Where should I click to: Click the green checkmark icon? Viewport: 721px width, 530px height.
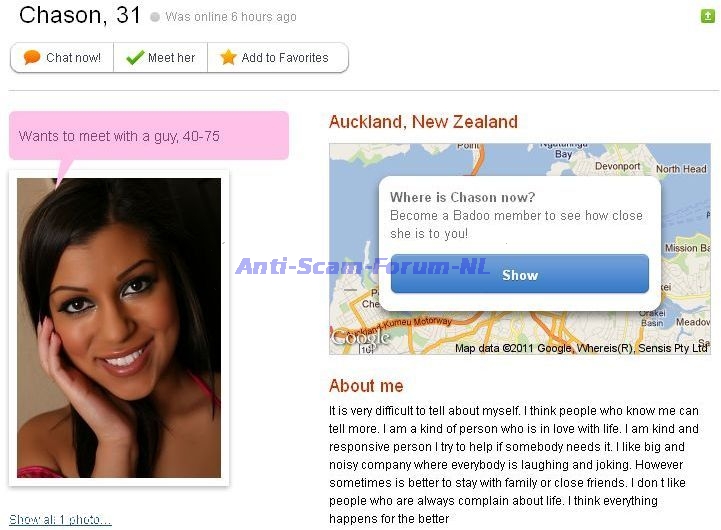pos(135,57)
